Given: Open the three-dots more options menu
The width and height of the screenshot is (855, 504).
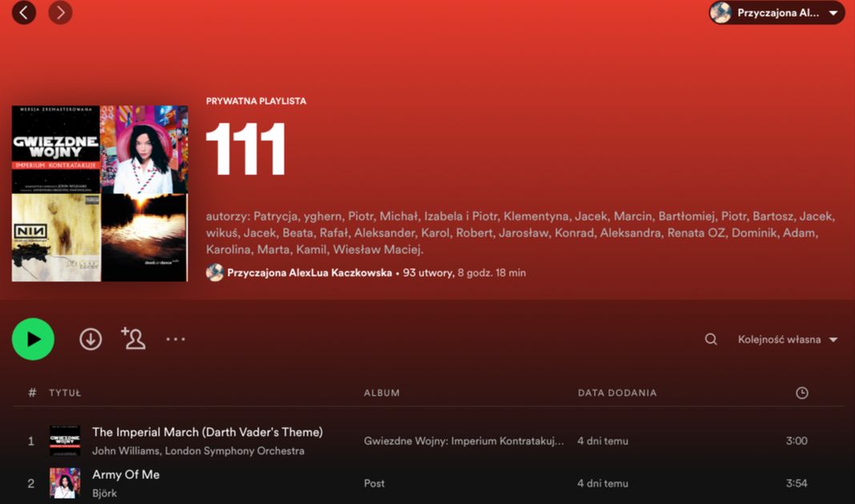Looking at the screenshot, I should [175, 339].
